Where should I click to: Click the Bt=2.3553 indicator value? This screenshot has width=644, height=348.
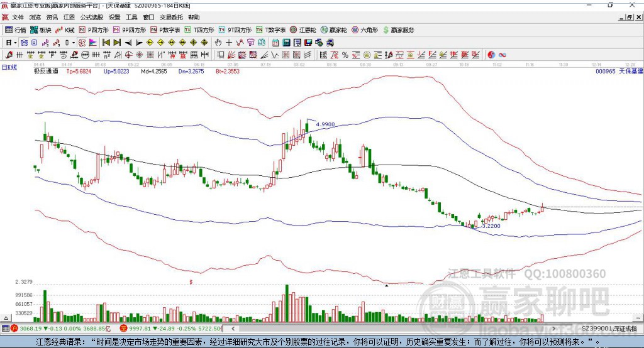pos(228,72)
